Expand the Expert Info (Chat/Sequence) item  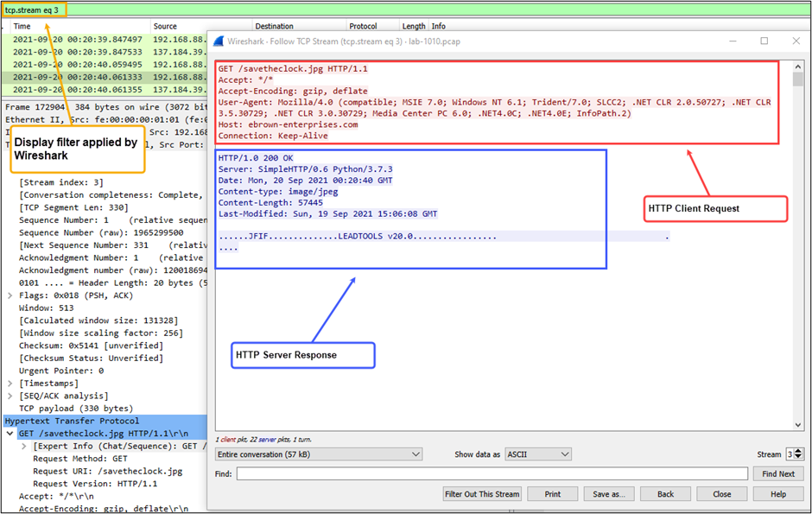(23, 447)
